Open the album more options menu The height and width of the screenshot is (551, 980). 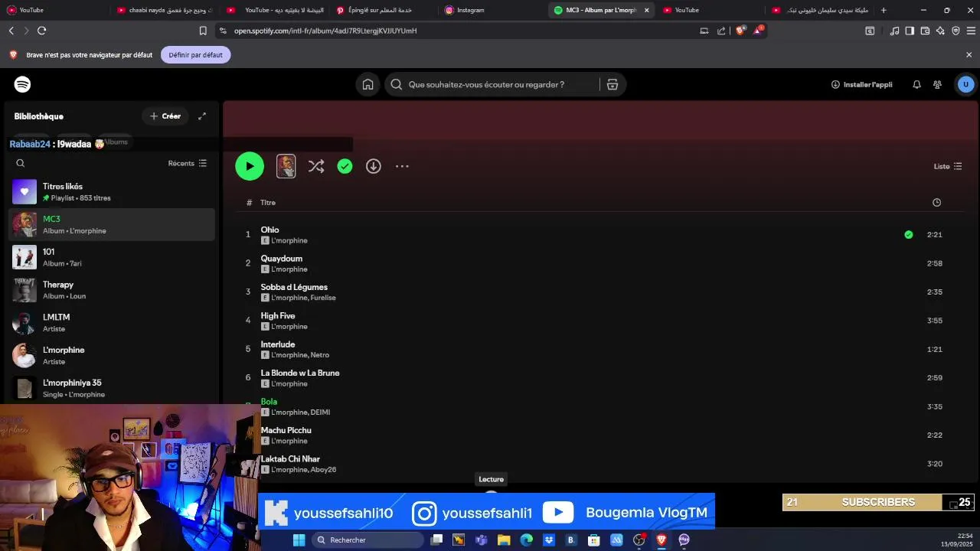[402, 166]
